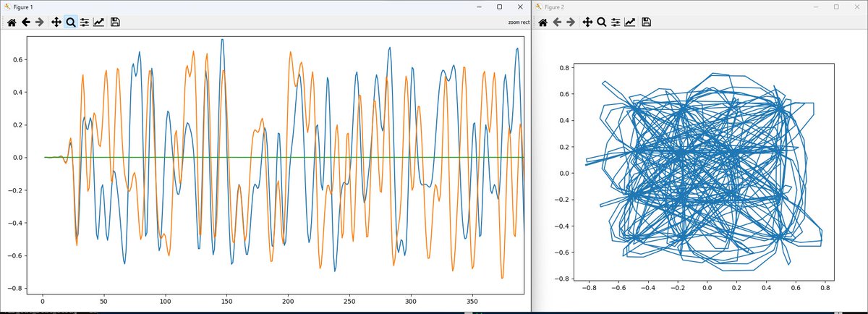Toggle the Pan tool in Figure 2
Image resolution: width=868 pixels, height=314 pixels.
pos(587,22)
